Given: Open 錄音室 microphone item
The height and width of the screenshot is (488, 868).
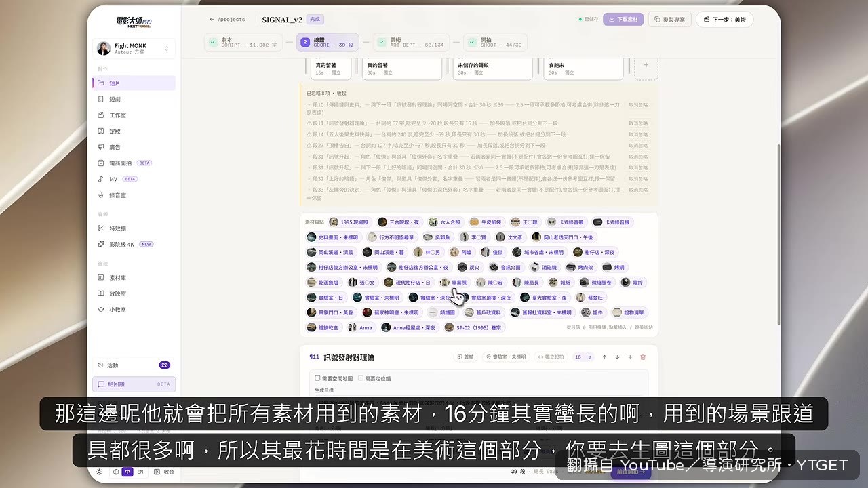Looking at the screenshot, I should click(134, 195).
